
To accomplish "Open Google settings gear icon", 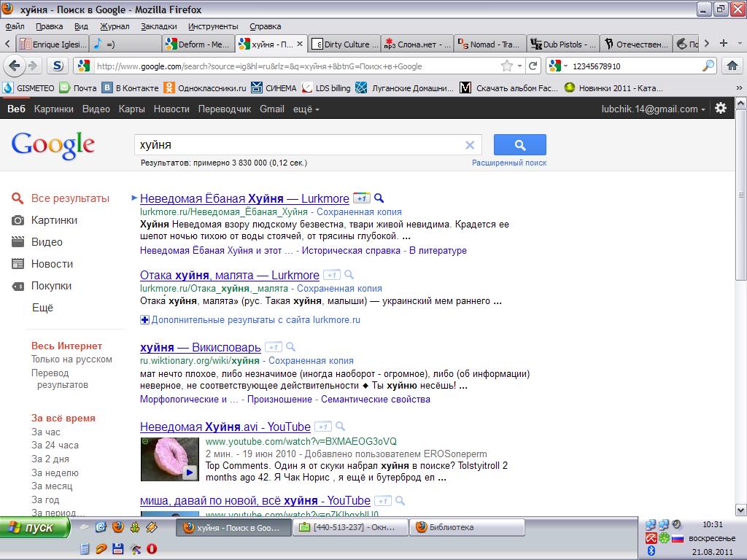I will [x=721, y=109].
